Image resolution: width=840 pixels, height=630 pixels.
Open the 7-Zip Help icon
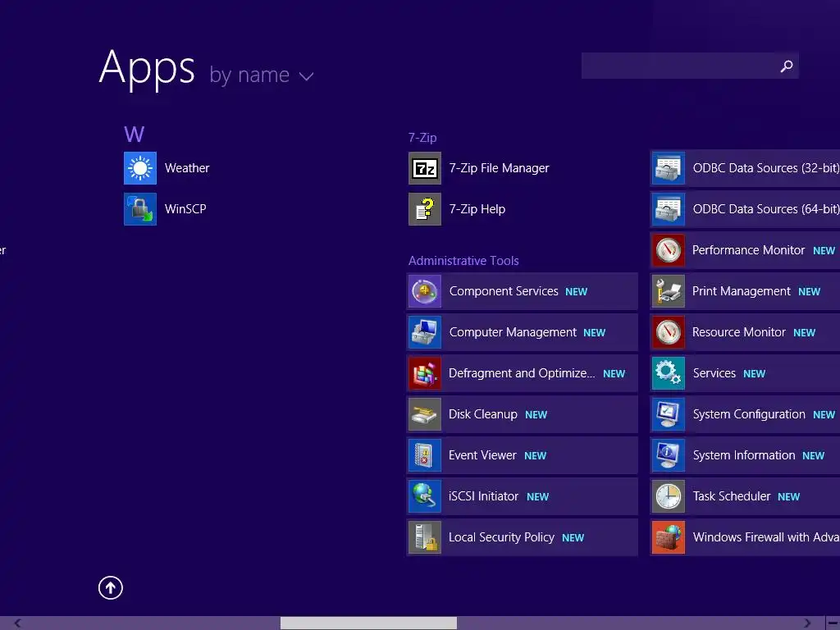(425, 209)
